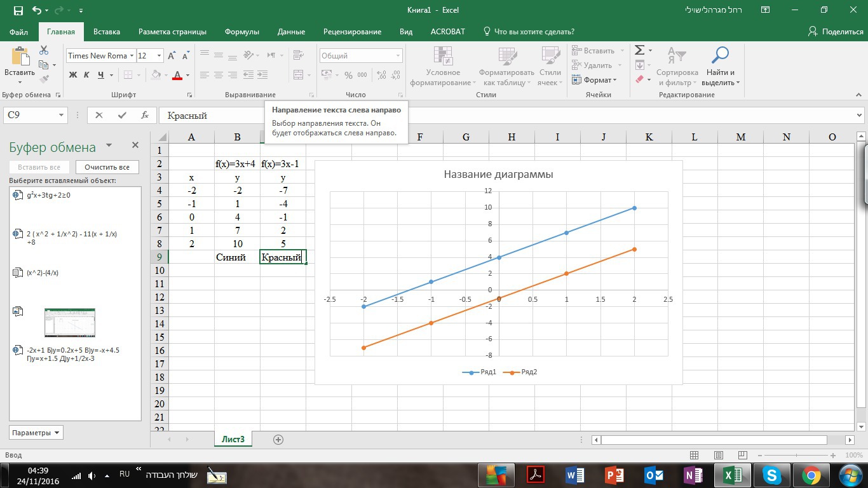Screen dimensions: 868x488
Task: Click the Copy icon in the clipboard group
Action: point(44,65)
